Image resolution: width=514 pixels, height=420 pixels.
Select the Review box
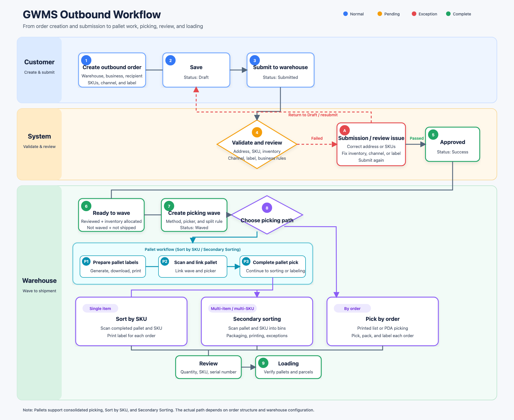pyautogui.click(x=208, y=367)
